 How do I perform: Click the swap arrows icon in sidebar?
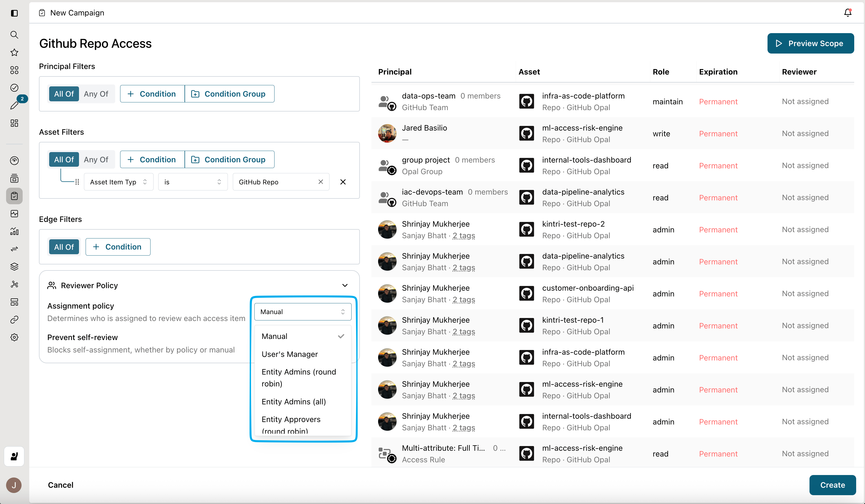point(14,249)
